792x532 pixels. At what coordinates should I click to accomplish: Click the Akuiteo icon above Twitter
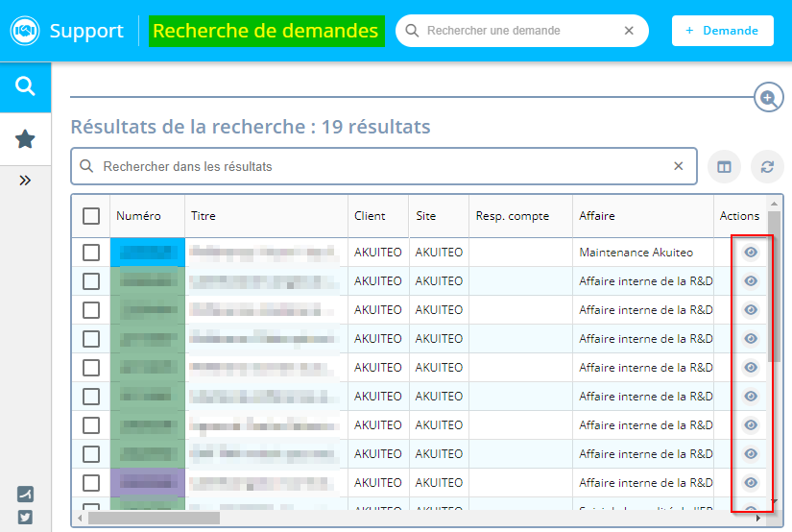point(25,495)
